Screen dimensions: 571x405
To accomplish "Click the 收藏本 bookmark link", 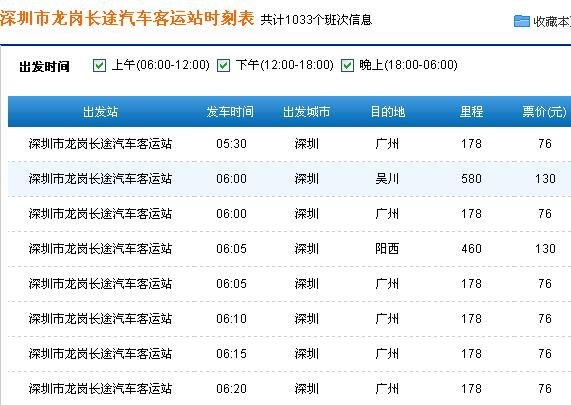I will 552,21.
